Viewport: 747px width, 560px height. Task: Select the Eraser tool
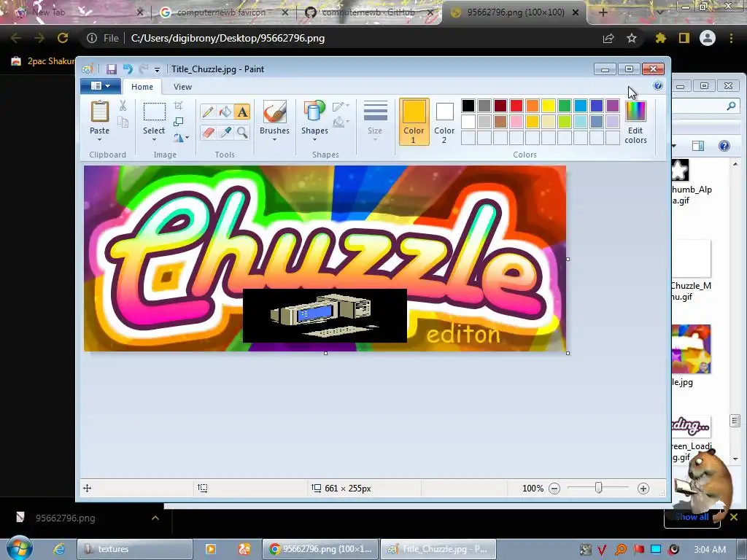point(208,132)
